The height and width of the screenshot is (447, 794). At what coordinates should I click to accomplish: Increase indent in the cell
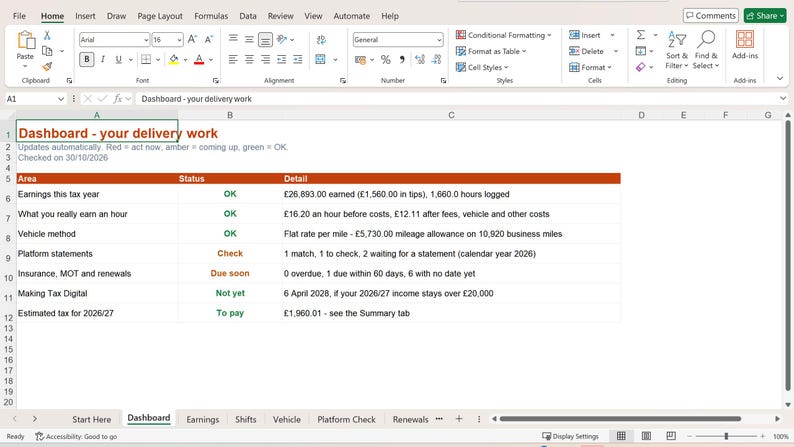point(298,60)
